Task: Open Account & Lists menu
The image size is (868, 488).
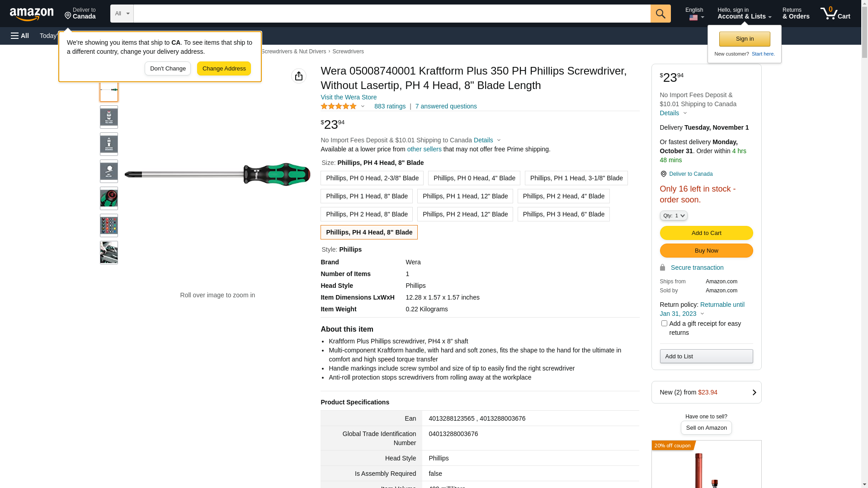Action: [x=744, y=14]
